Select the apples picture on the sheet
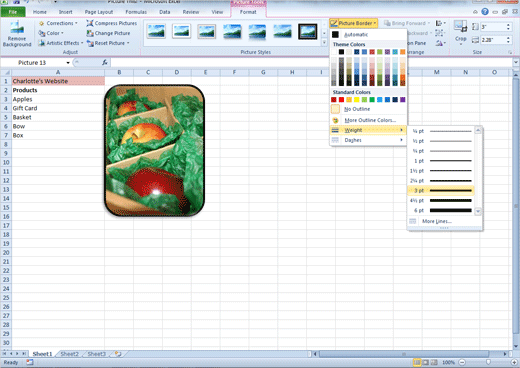Image resolution: width=520 pixels, height=368 pixels. 154,150
